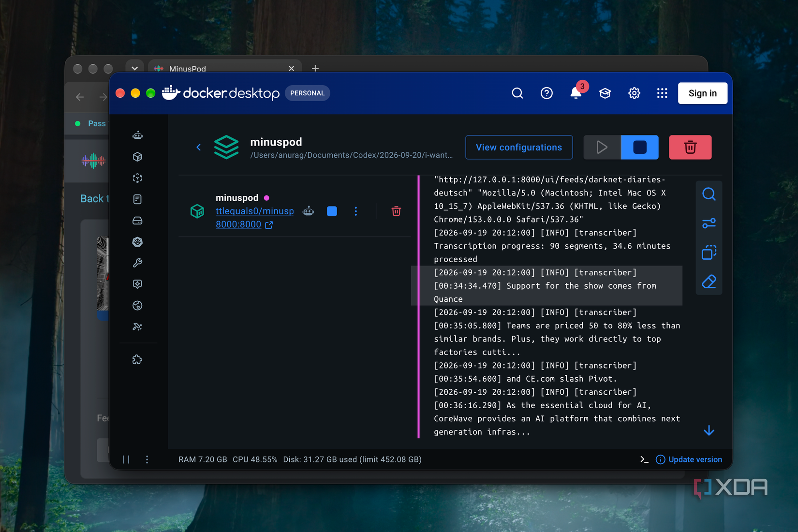Open the globe icon in the sidebar

[137, 306]
